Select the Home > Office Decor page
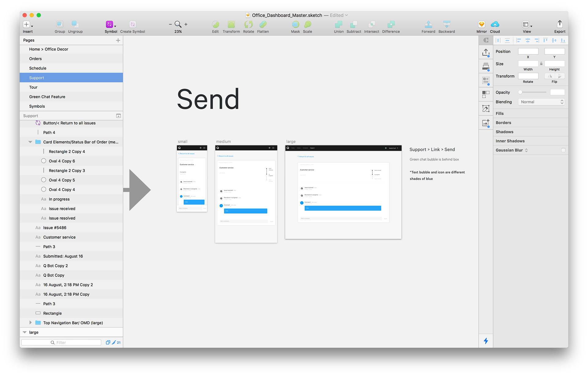 pyautogui.click(x=71, y=49)
